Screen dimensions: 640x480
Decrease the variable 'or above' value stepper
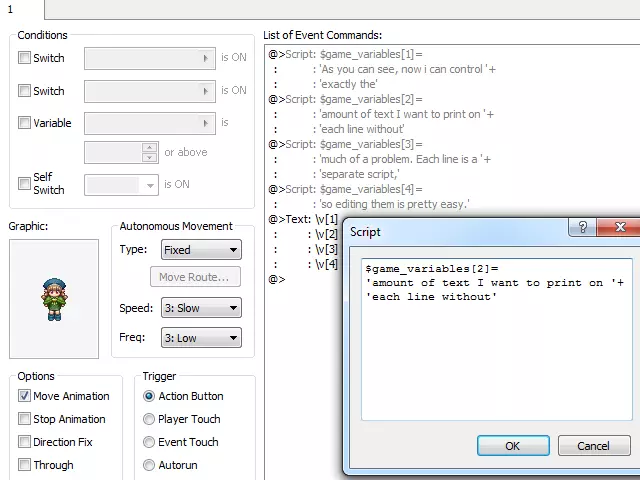[150, 158]
